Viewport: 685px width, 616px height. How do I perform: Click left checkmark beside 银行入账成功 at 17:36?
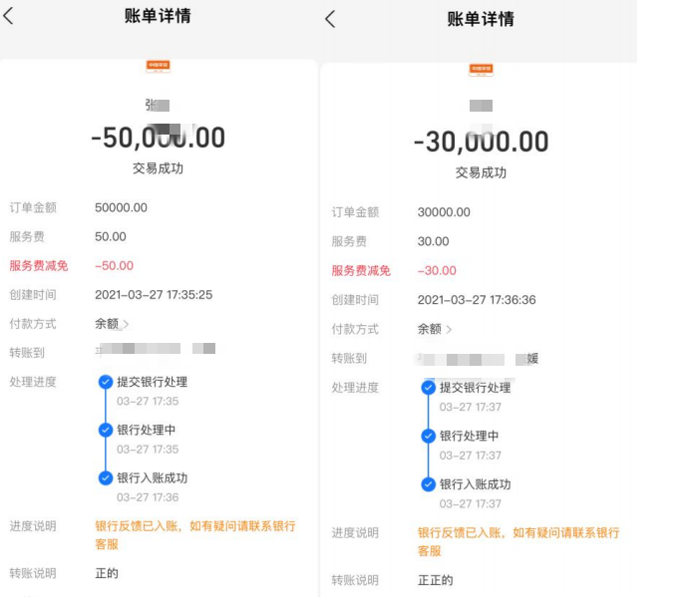pos(106,477)
